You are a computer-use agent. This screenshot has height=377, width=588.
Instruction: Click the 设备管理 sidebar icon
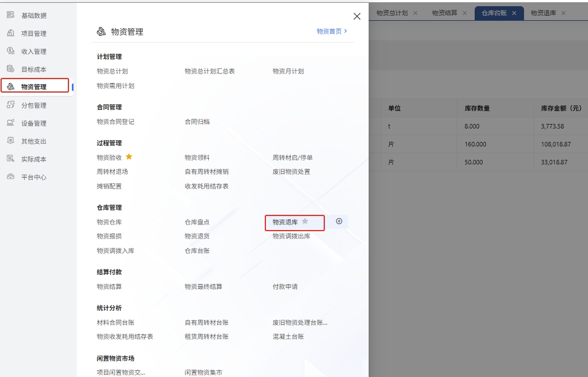click(10, 123)
